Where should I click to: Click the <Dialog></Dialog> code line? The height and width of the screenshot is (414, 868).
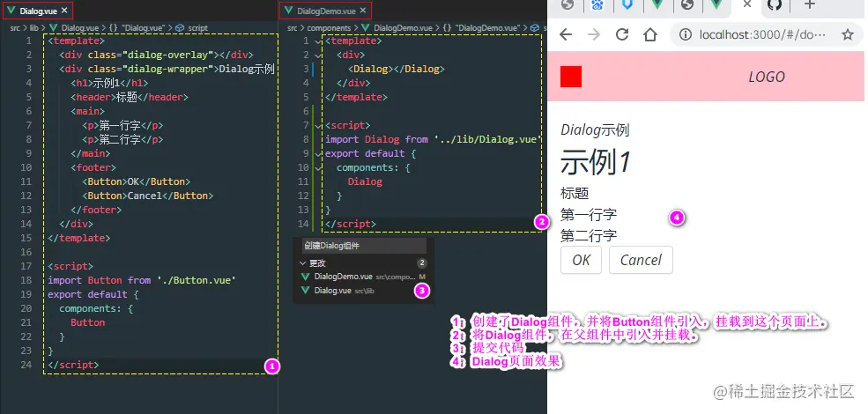(397, 70)
